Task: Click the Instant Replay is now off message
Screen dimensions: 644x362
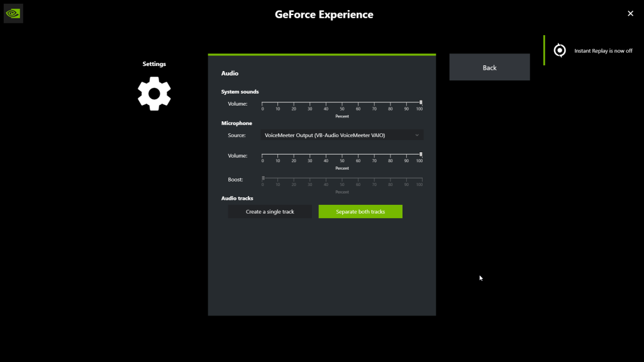Action: coord(603,51)
